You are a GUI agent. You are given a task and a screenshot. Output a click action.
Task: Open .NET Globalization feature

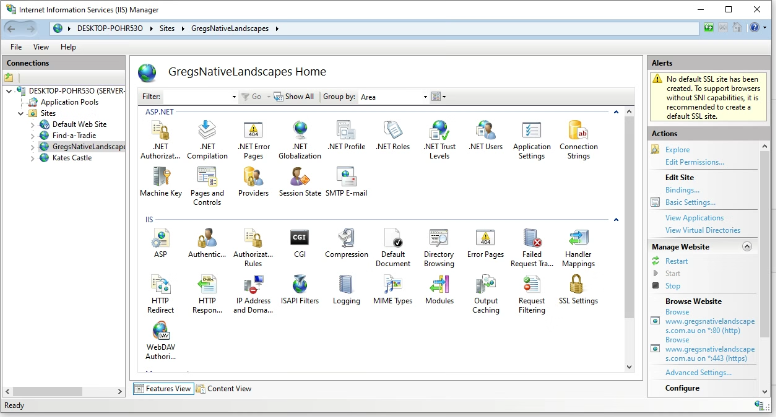(300, 140)
